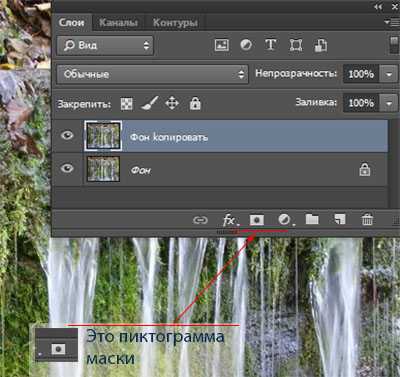Lock transparent pixels checkerboard icon
Viewport: 400px width, 377px height.
click(126, 104)
